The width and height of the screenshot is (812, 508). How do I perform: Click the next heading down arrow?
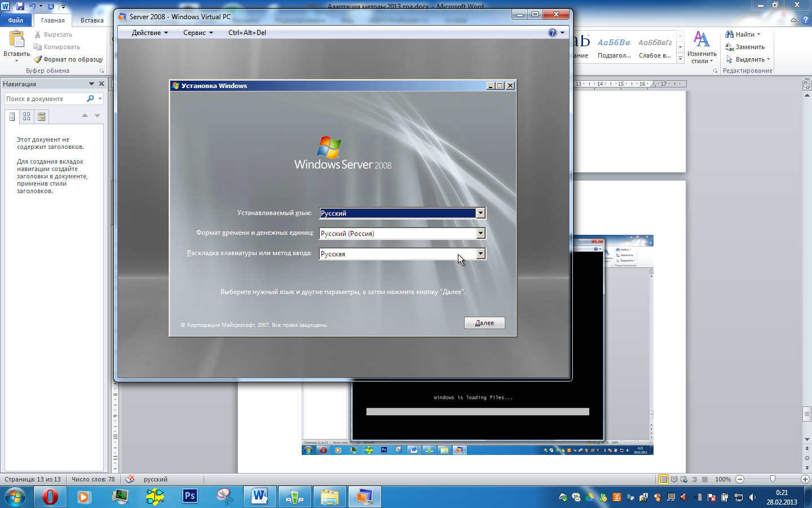pos(97,115)
